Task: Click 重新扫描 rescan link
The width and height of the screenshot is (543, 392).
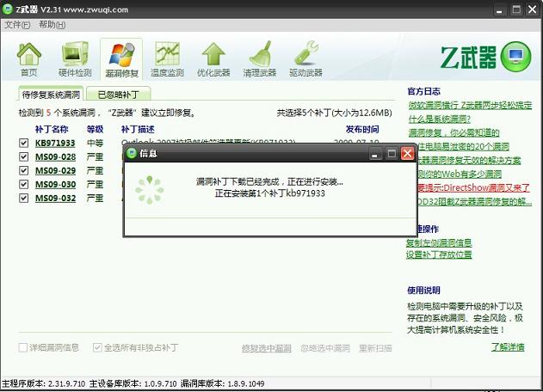Action: pyautogui.click(x=375, y=348)
